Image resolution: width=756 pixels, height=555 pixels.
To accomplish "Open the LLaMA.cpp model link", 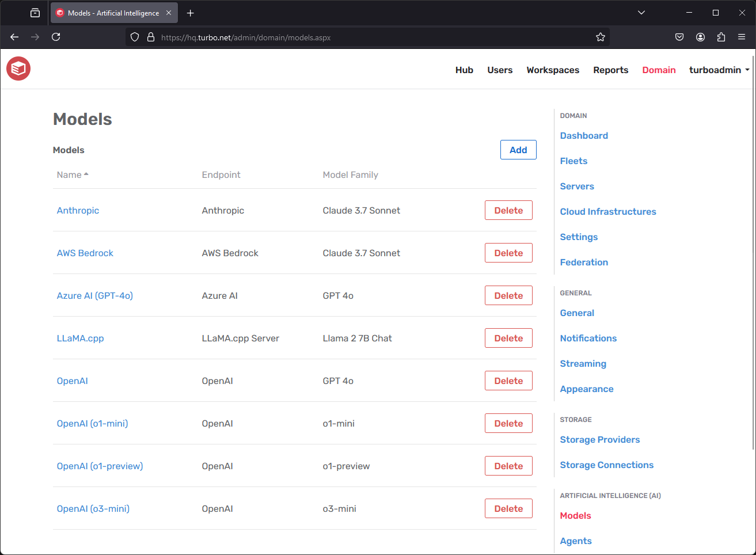I will tap(80, 339).
